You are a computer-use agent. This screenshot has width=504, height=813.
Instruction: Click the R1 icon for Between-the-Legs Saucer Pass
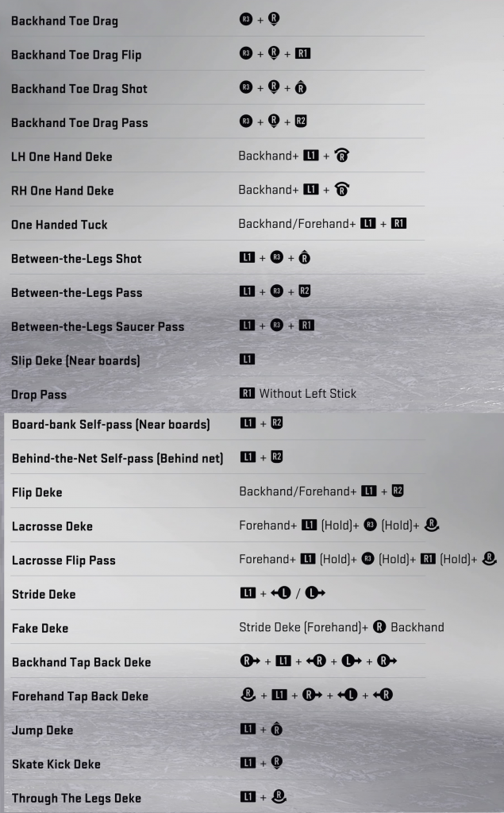(306, 326)
